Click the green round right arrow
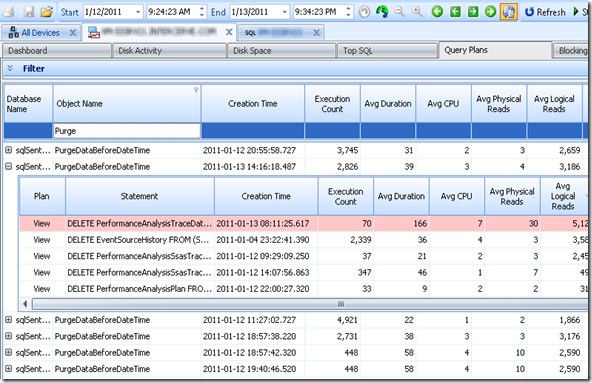Image resolution: width=592 pixels, height=383 pixels. click(x=490, y=12)
